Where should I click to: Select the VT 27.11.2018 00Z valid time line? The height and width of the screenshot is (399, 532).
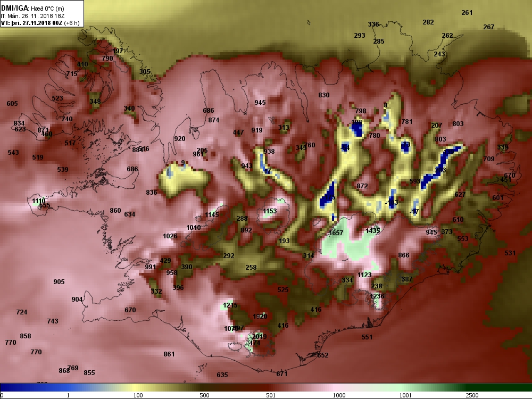pyautogui.click(x=40, y=23)
